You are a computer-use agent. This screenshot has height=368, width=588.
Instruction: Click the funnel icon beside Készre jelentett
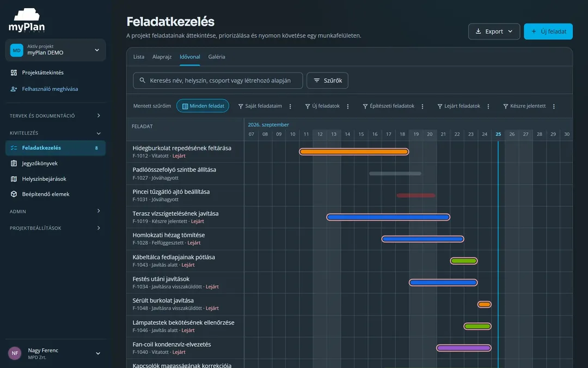coord(505,106)
